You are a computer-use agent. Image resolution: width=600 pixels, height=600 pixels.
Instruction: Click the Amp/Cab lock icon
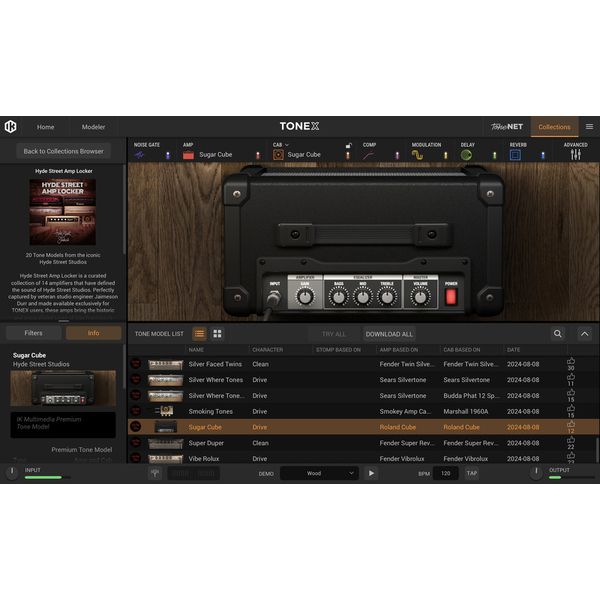348,145
